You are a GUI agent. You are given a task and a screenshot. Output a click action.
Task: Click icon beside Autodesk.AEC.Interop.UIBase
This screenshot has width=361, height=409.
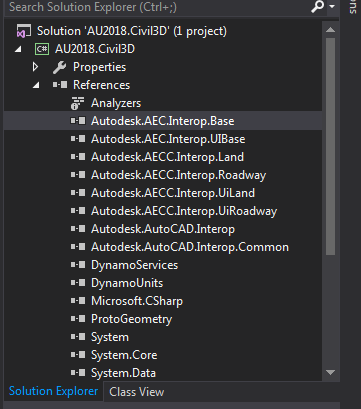pyautogui.click(x=78, y=139)
